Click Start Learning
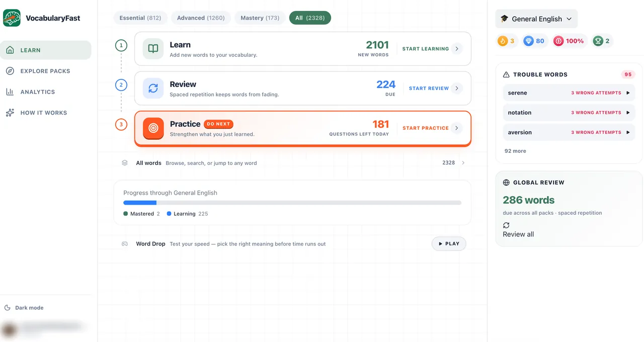Image resolution: width=644 pixels, height=342 pixels. [426, 49]
